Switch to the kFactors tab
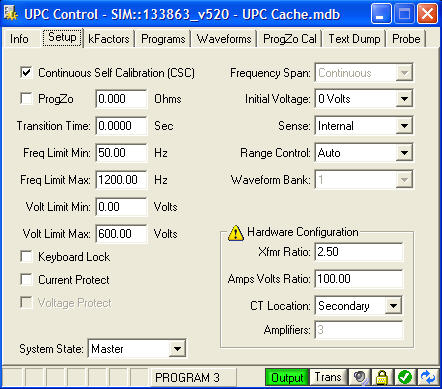 [x=109, y=39]
